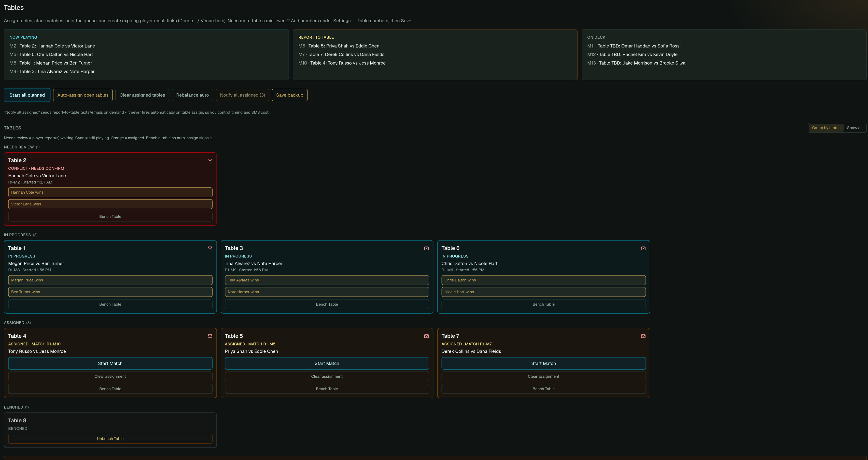
Task: Click the envelope icon on Table 2 card
Action: [x=210, y=160]
